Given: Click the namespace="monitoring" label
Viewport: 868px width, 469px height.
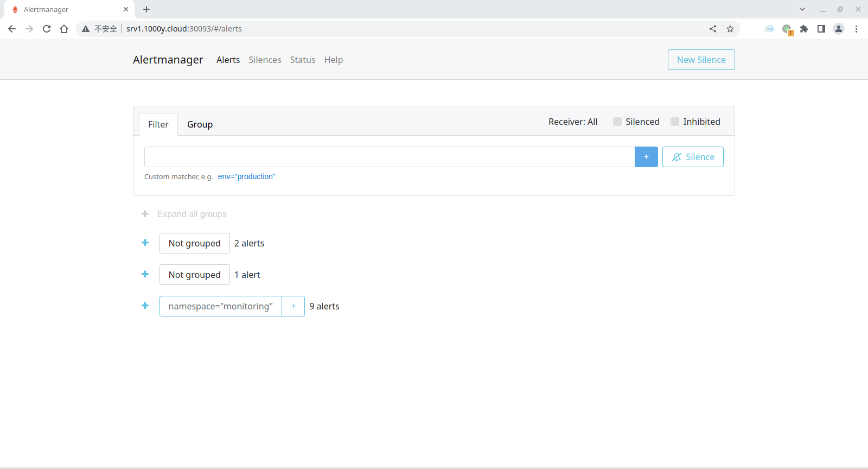Looking at the screenshot, I should tap(221, 306).
